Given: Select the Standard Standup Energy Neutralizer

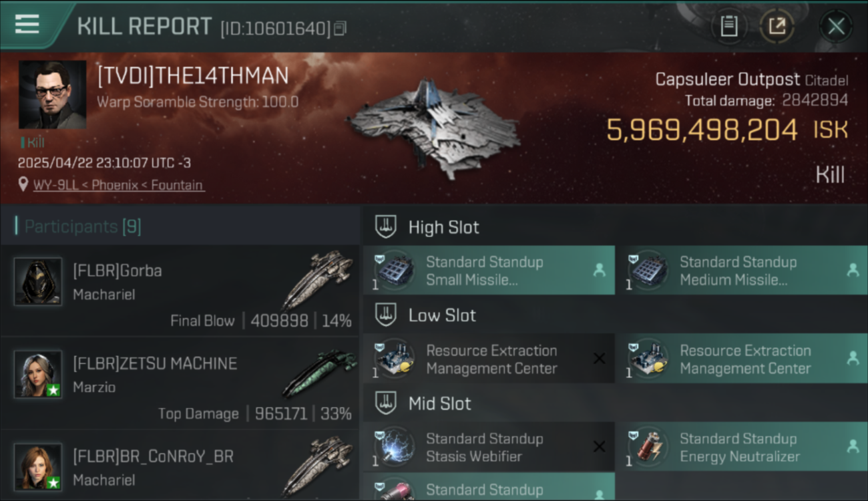Looking at the screenshot, I should (742, 447).
